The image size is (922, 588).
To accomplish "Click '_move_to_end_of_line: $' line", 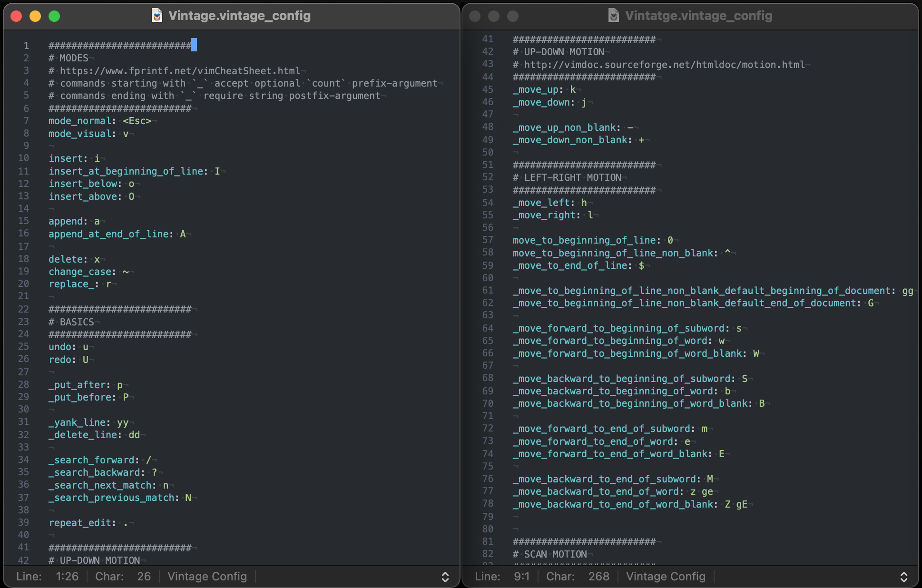I will point(579,265).
